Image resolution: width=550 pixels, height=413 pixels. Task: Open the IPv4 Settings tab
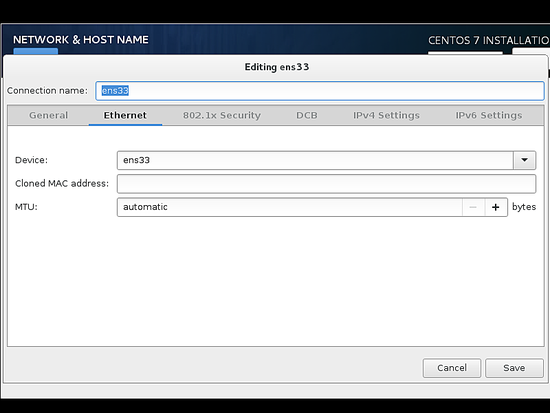click(386, 115)
